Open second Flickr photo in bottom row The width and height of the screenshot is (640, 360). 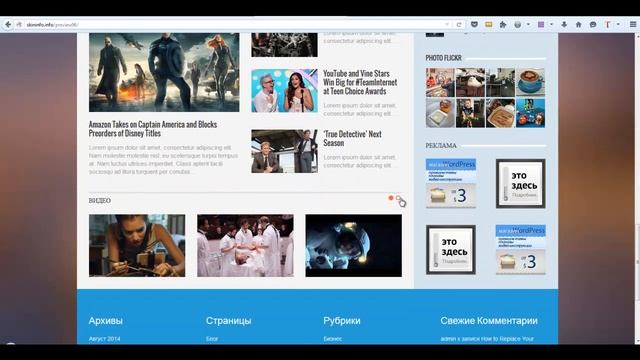pyautogui.click(x=470, y=113)
